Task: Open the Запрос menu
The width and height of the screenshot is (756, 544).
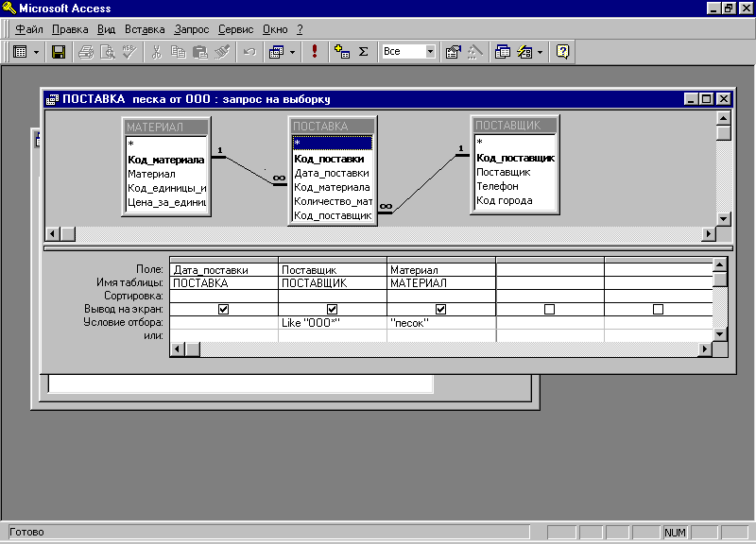Action: [x=192, y=29]
